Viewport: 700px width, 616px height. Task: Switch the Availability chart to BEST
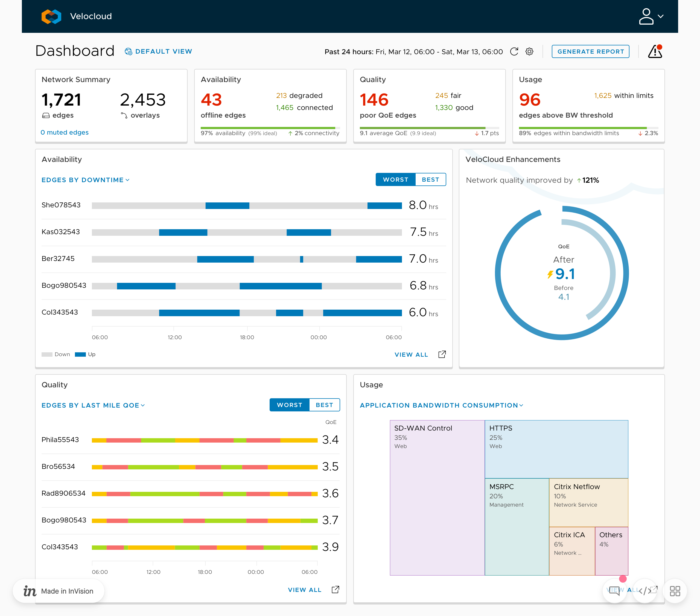(x=430, y=179)
